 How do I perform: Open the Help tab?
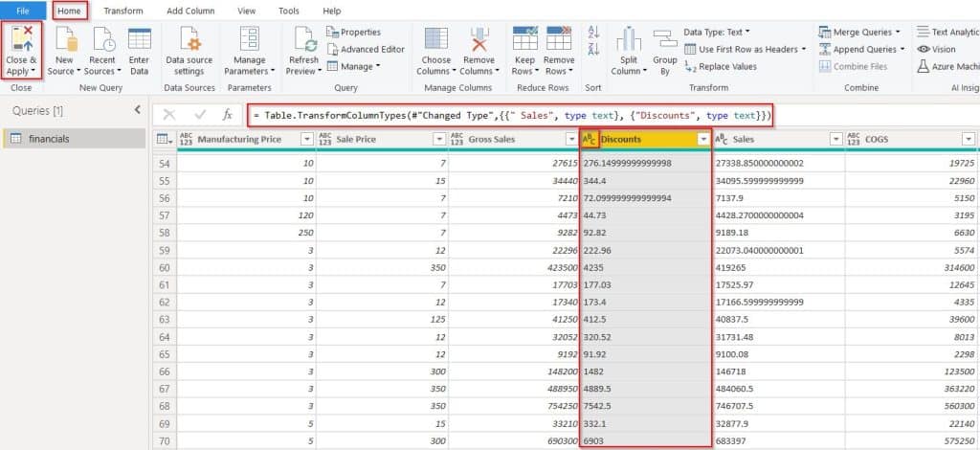pos(332,11)
